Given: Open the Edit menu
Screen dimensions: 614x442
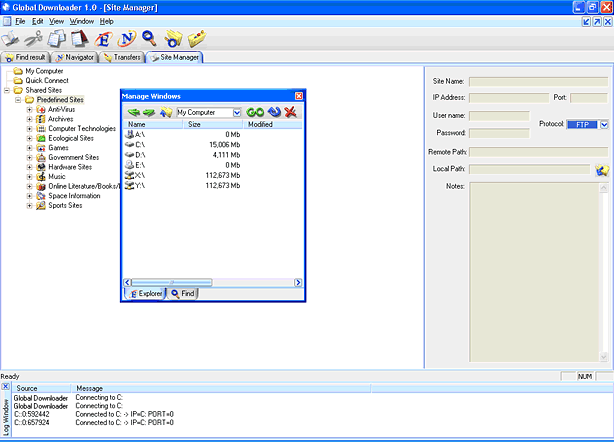Looking at the screenshot, I should pyautogui.click(x=38, y=21).
